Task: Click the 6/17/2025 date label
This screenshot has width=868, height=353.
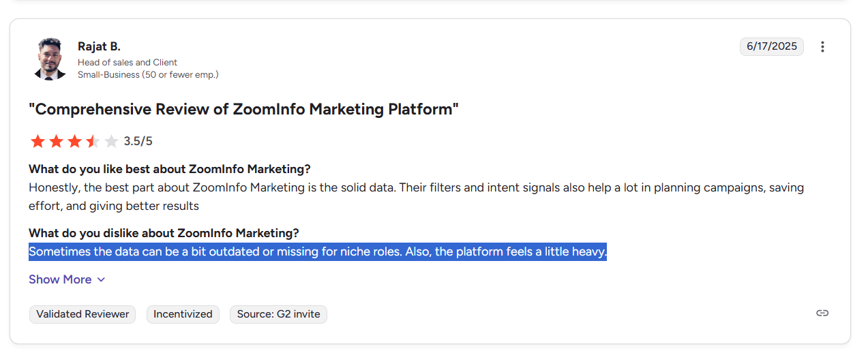Action: pos(772,46)
